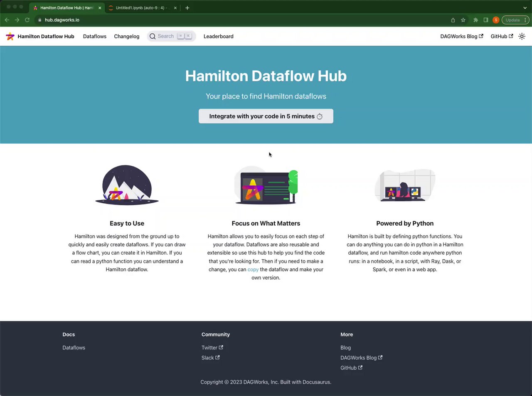Go back with browser back arrow
Screen dimensions: 532x396
click(x=7, y=20)
